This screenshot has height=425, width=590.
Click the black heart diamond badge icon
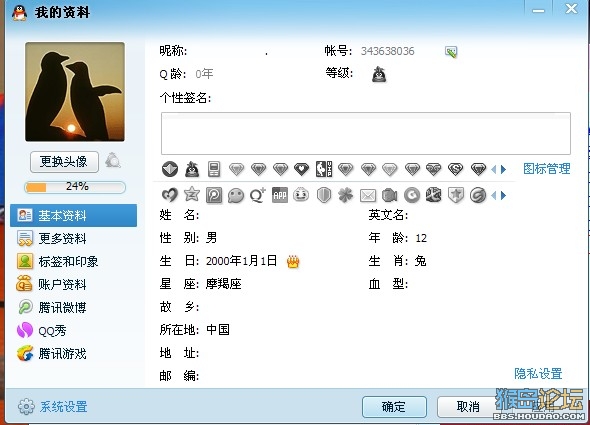(x=301, y=169)
